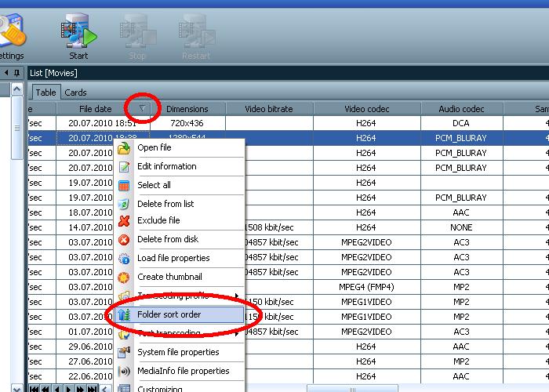Switch to the Table tab
This screenshot has width=549, height=392.
tap(45, 93)
